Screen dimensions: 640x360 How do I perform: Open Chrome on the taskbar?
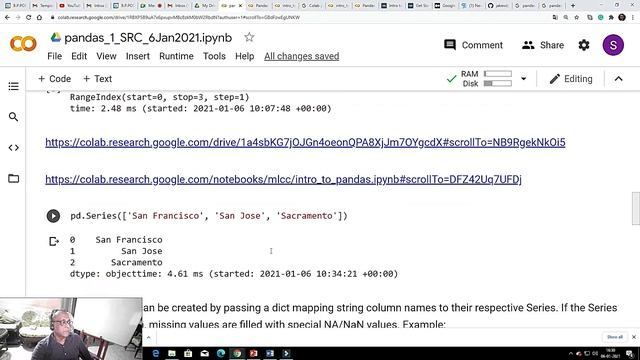pyautogui.click(x=237, y=353)
